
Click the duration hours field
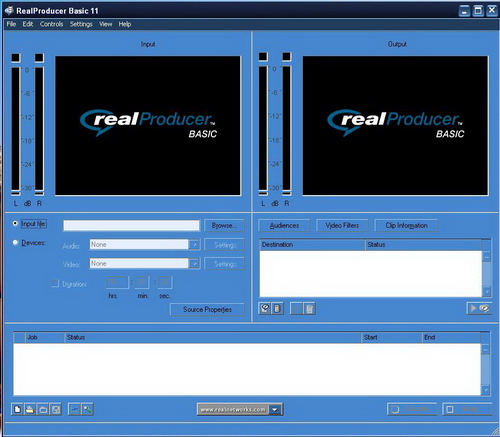pos(117,283)
